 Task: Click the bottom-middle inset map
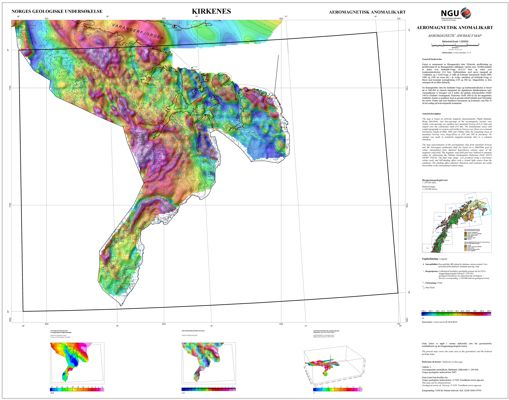pos(208,362)
